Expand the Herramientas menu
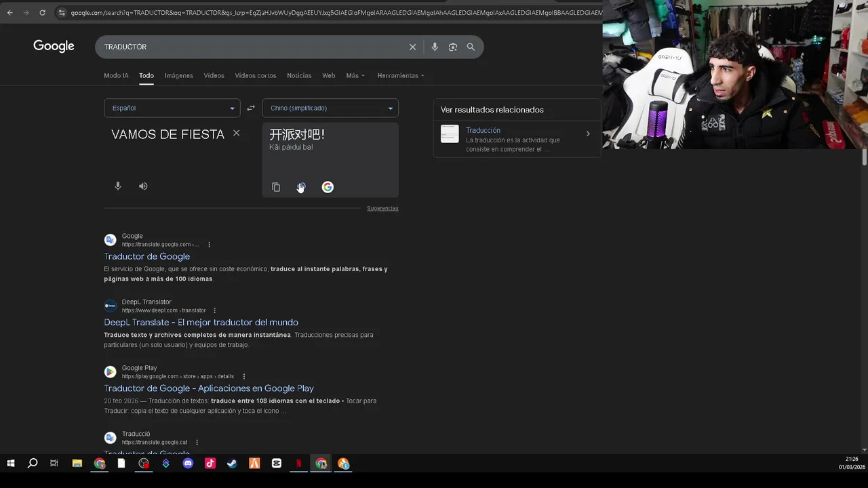 (x=401, y=75)
